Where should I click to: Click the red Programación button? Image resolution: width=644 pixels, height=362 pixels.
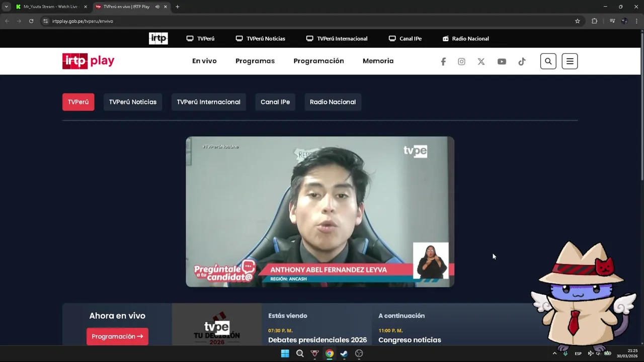(x=117, y=336)
